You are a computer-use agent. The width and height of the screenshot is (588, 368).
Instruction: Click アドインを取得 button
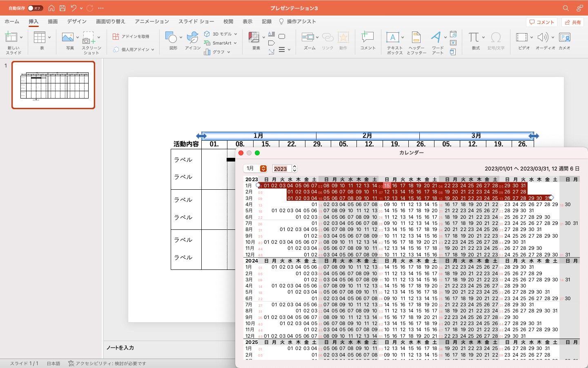click(131, 36)
